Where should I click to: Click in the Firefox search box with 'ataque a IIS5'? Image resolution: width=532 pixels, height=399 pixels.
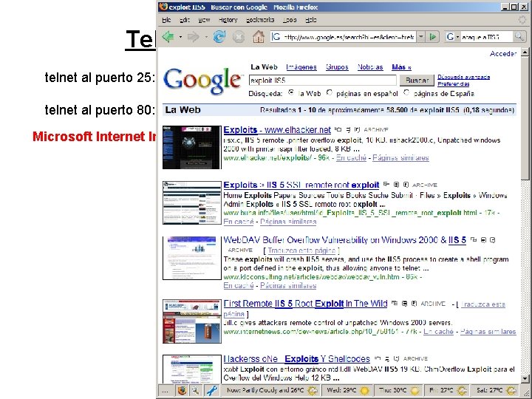(x=486, y=37)
